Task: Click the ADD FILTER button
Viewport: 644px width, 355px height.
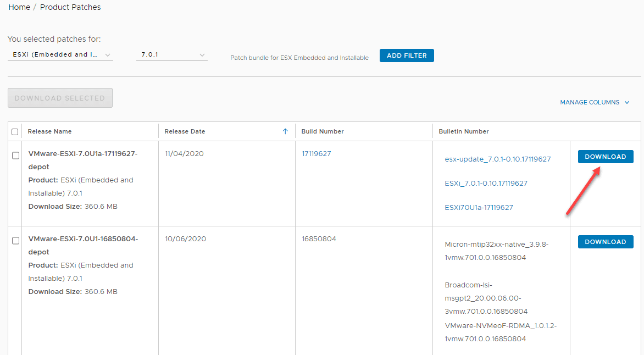Action: [x=407, y=56]
